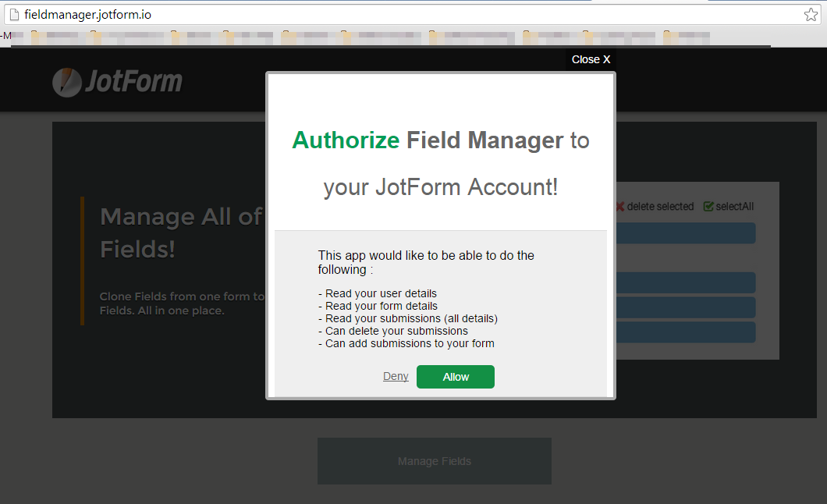Click the 'Manage All of' page heading
The image size is (827, 504).
(x=181, y=217)
